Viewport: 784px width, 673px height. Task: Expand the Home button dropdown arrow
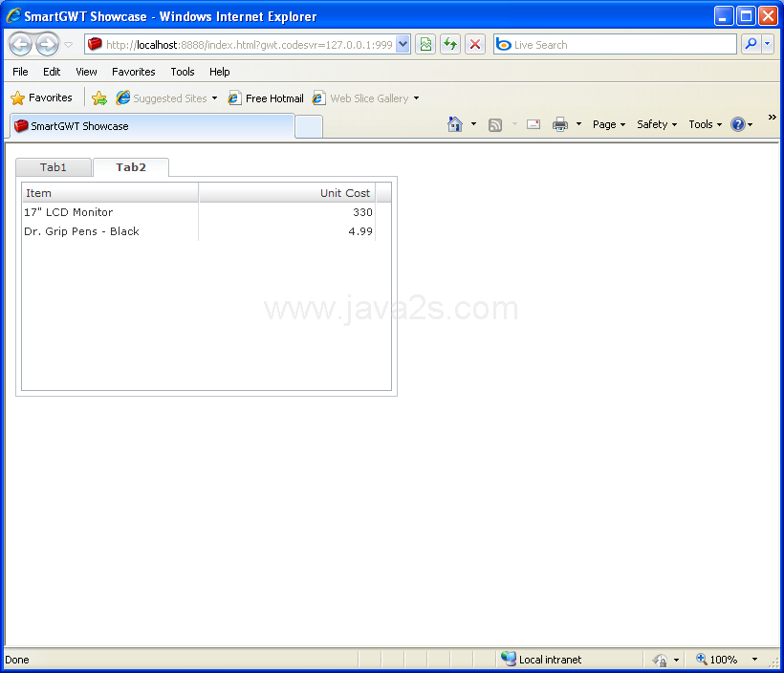(473, 124)
